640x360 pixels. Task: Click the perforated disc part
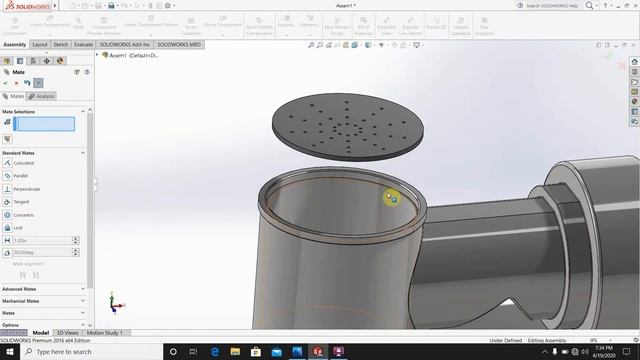(347, 127)
